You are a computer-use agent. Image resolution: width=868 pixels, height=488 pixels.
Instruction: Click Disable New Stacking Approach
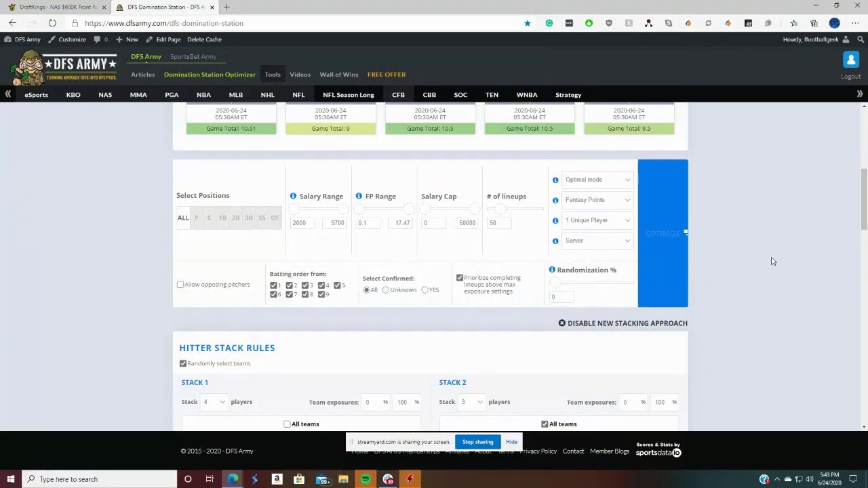(623, 323)
